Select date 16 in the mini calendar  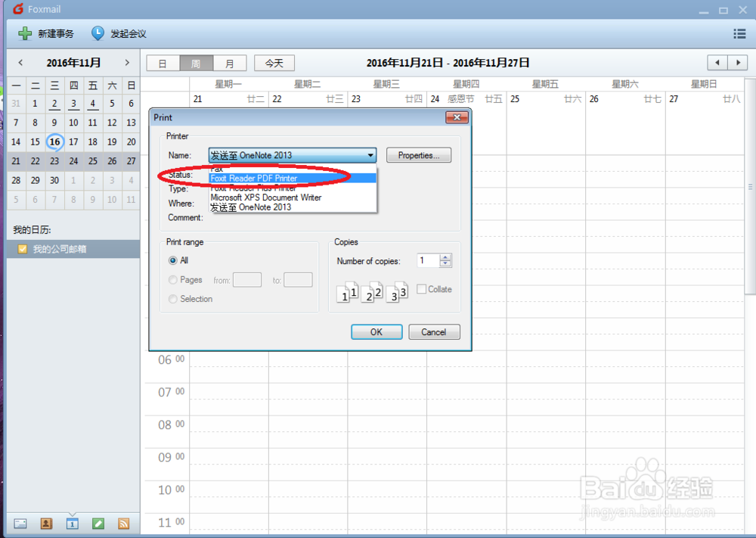(54, 141)
